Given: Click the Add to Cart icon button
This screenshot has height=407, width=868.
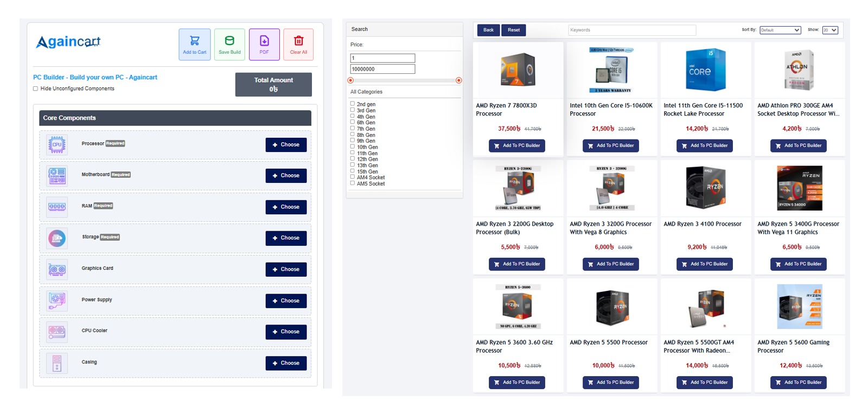Looking at the screenshot, I should (194, 44).
